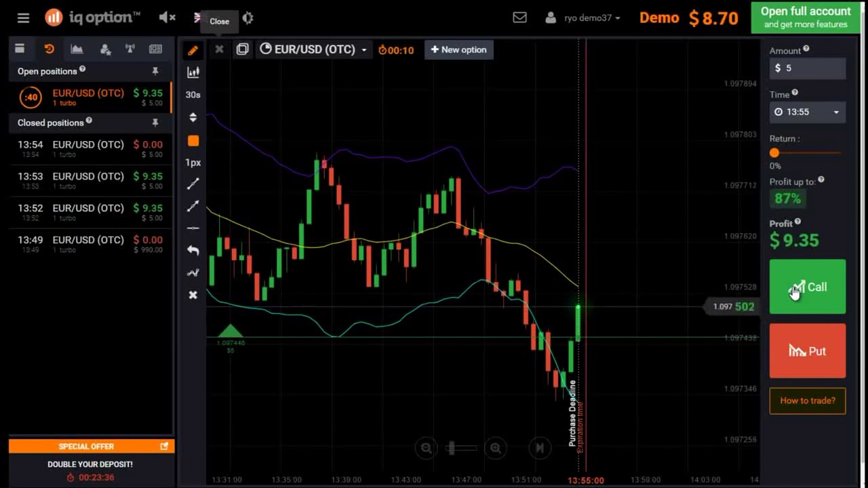Zoom out the chart with minus magnifier
This screenshot has height=488, width=868.
pos(426,448)
